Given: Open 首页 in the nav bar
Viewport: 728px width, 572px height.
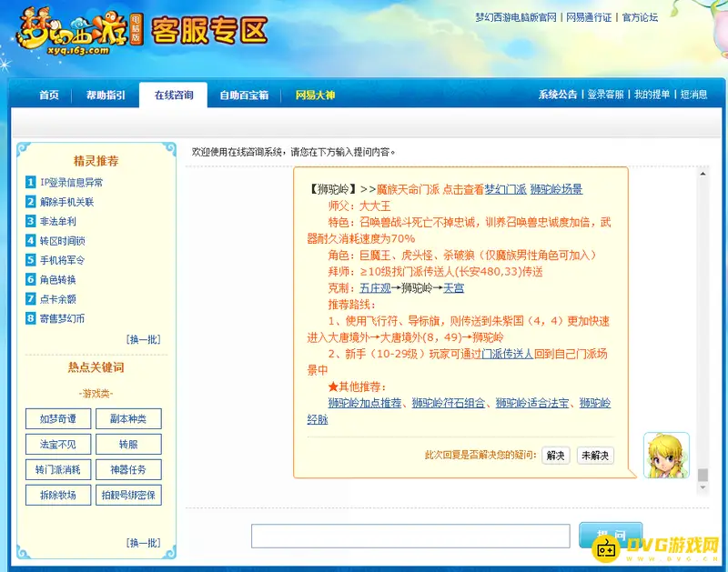Looking at the screenshot, I should point(49,95).
